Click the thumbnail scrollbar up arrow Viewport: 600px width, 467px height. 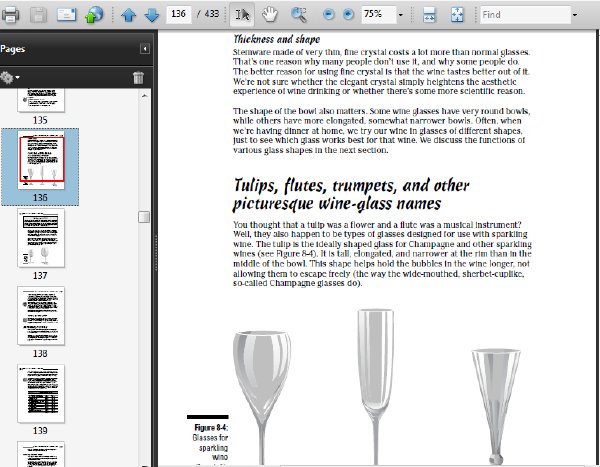pyautogui.click(x=144, y=96)
